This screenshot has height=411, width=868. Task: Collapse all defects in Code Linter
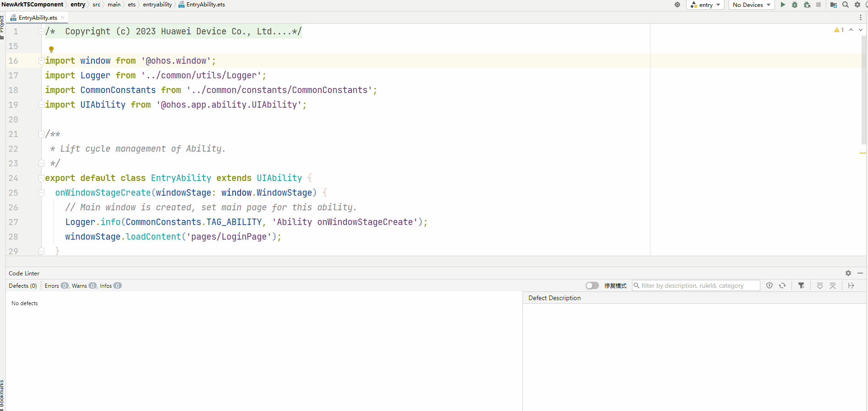833,285
